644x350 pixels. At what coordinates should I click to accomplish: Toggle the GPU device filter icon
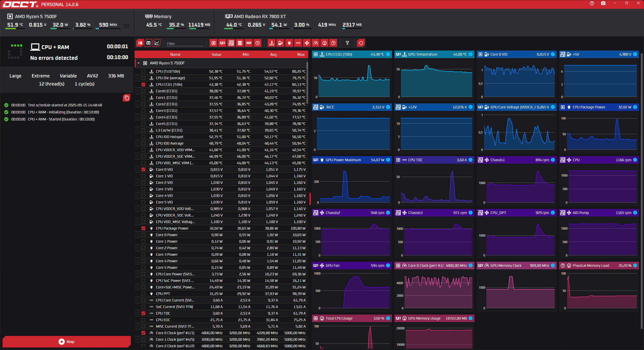(x=222, y=43)
